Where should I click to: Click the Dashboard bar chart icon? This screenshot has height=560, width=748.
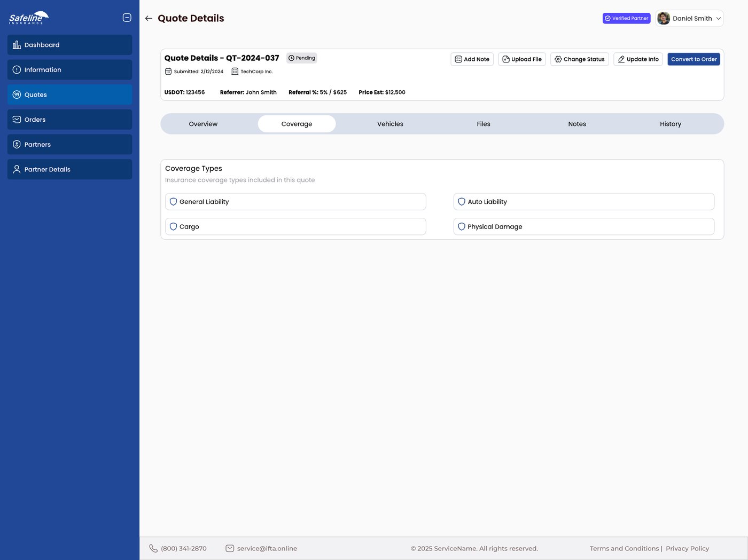coord(17,45)
